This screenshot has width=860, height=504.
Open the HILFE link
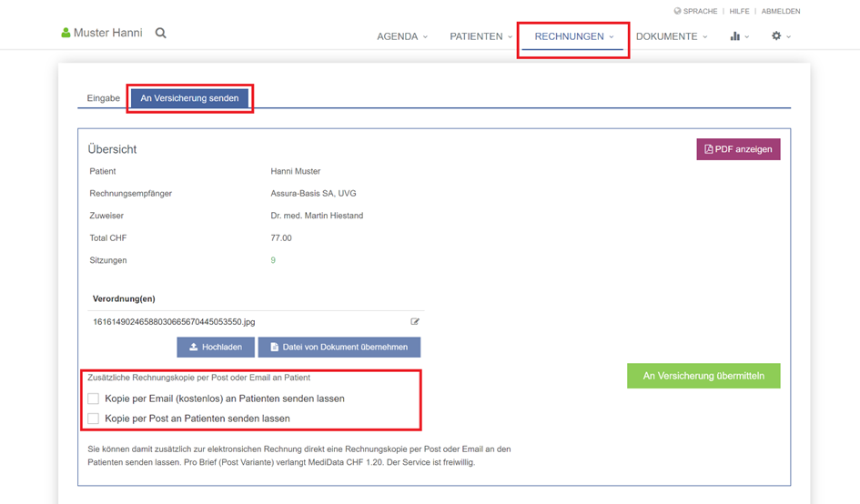coord(739,11)
